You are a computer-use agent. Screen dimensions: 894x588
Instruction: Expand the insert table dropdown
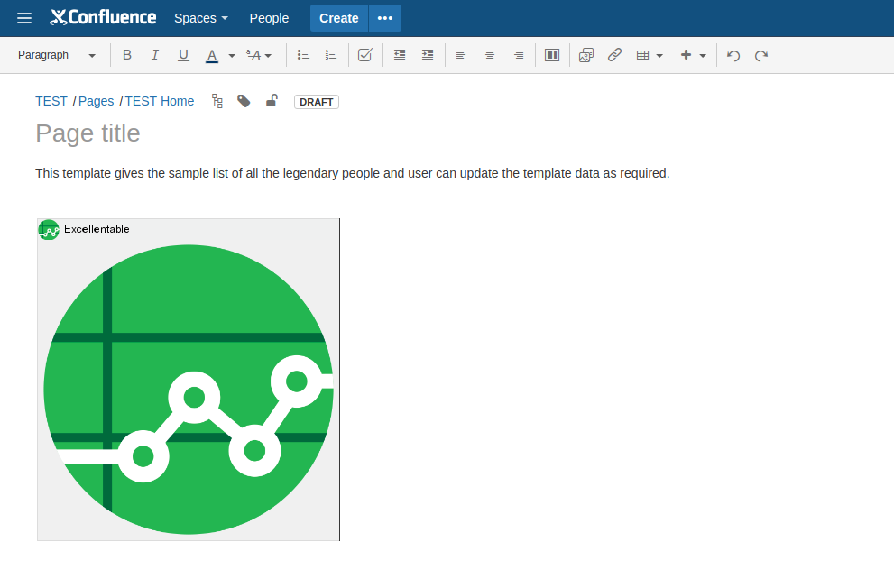coord(650,55)
